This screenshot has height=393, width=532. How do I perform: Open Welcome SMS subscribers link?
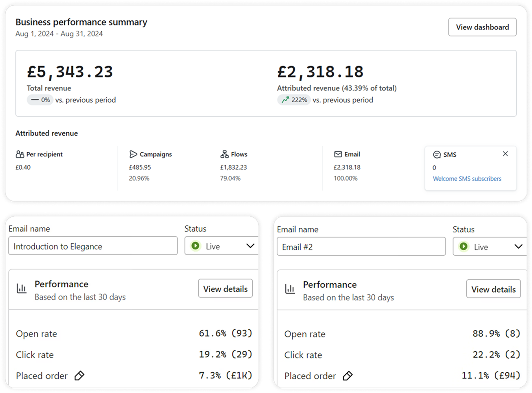(x=467, y=179)
